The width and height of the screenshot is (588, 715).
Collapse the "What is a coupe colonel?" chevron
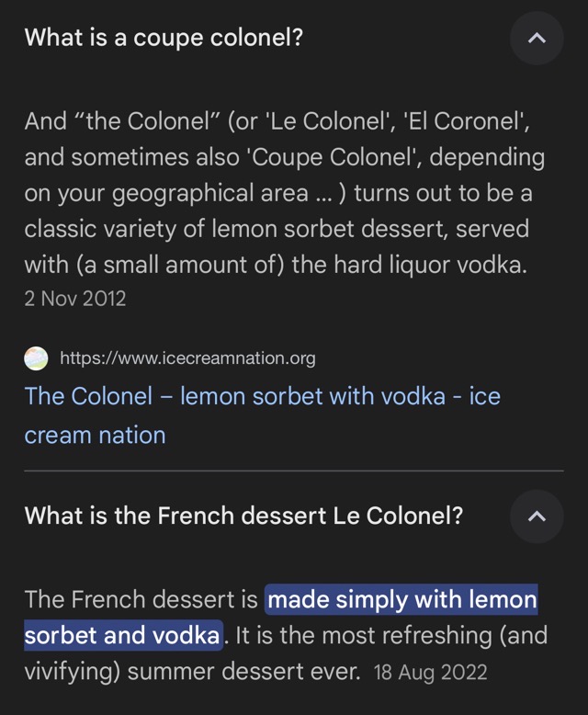click(537, 39)
